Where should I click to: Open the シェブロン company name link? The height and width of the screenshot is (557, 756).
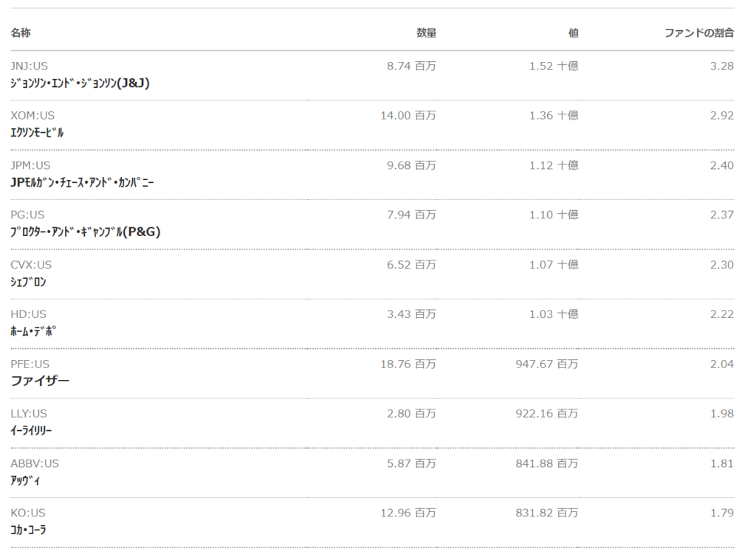29,282
